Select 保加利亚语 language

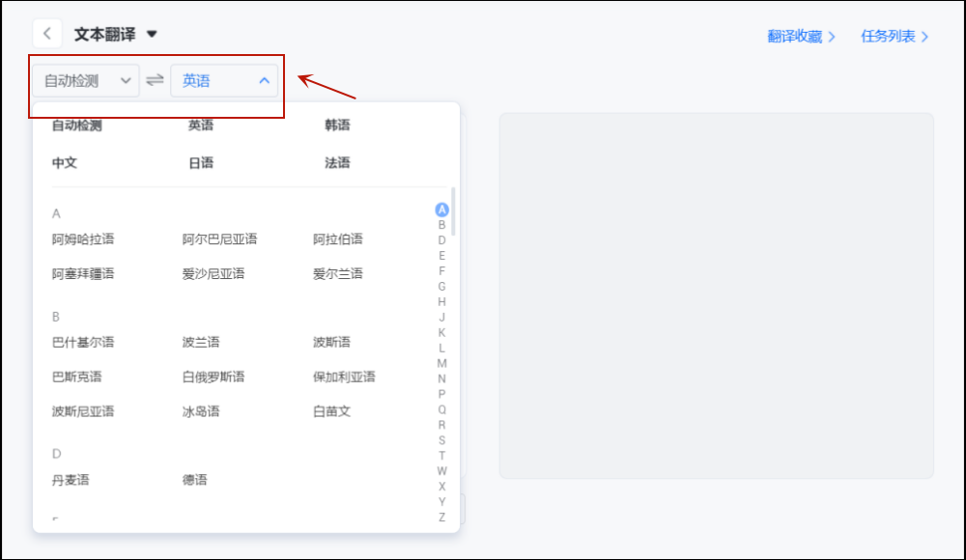pyautogui.click(x=344, y=377)
